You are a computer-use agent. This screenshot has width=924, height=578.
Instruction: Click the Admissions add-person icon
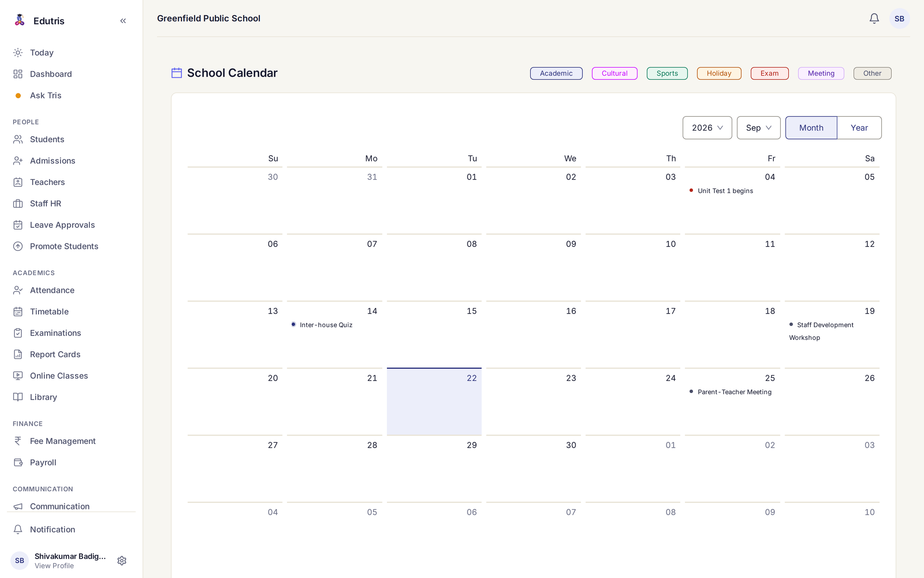point(18,161)
